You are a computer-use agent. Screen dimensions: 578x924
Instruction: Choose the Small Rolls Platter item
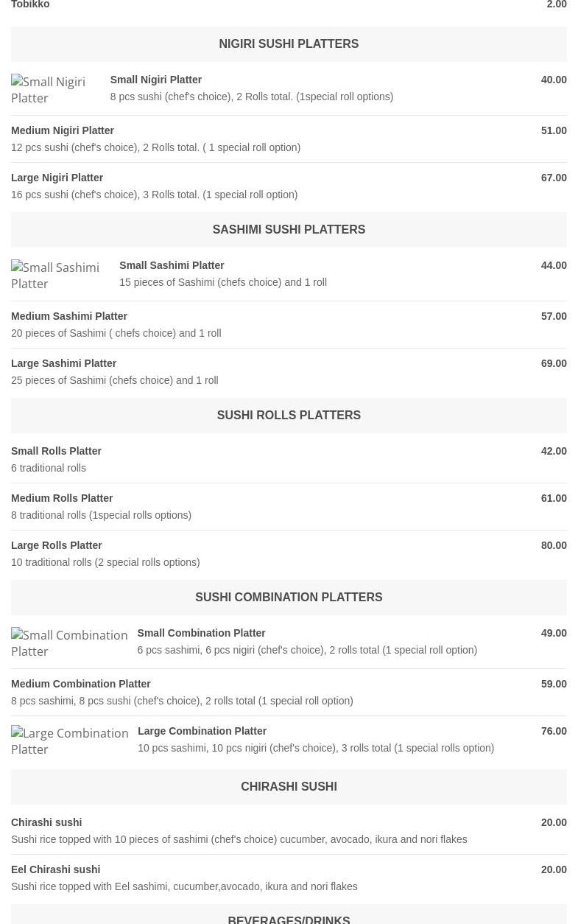coord(57,451)
